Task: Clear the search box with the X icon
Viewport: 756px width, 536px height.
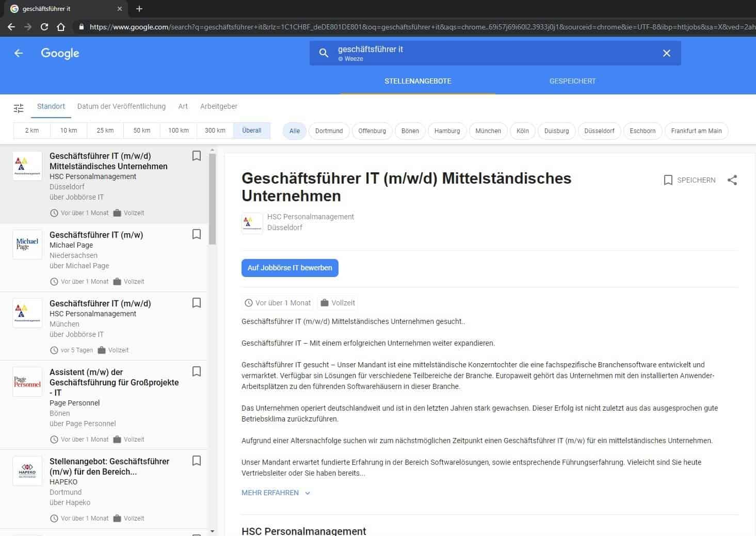Action: pyautogui.click(x=667, y=53)
